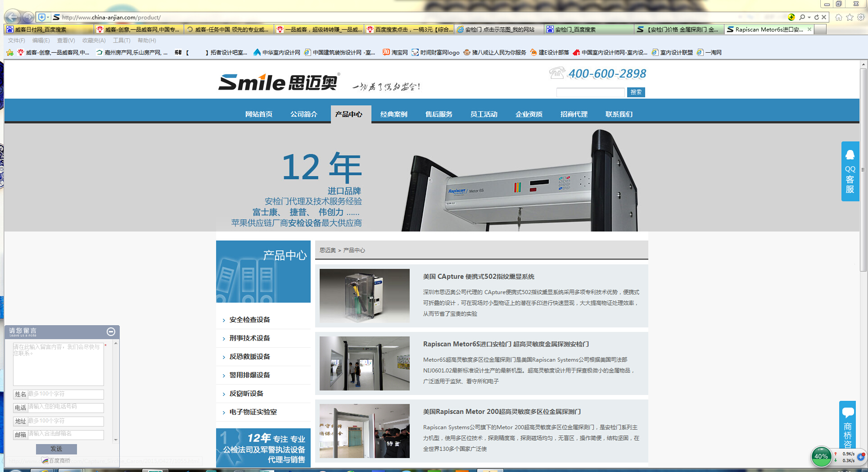Viewport: 868px width, 472px height.
Task: Open the browser settings gear icon
Action: coord(860,17)
